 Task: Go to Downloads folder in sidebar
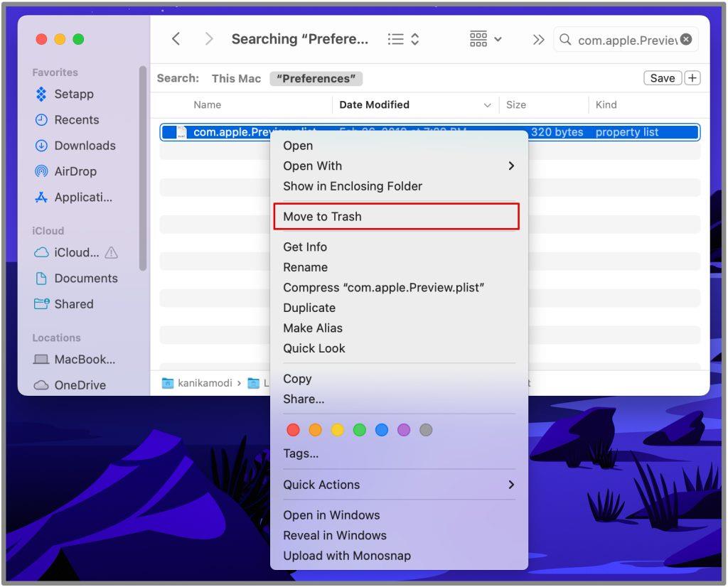(75, 146)
